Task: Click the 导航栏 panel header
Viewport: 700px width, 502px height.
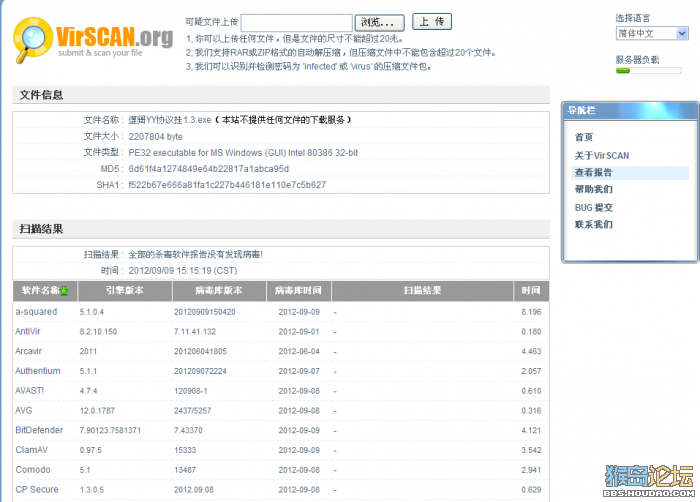Action: pyautogui.click(x=629, y=110)
